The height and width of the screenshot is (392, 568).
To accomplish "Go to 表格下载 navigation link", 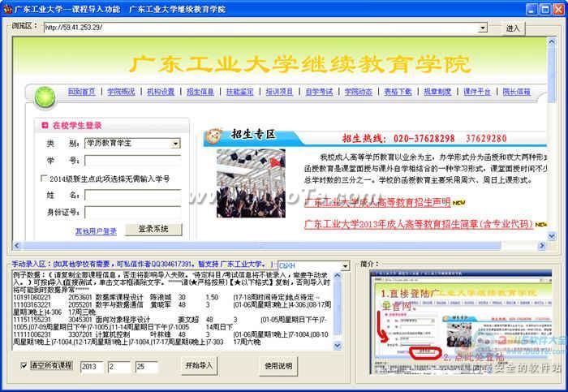I will pyautogui.click(x=398, y=92).
